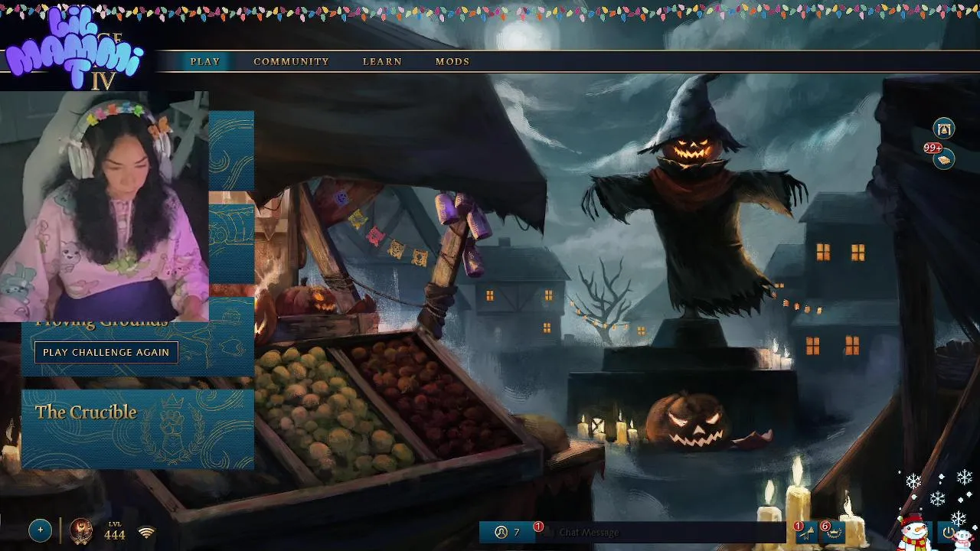
Task: Open the LEARN tab
Action: pyautogui.click(x=382, y=61)
